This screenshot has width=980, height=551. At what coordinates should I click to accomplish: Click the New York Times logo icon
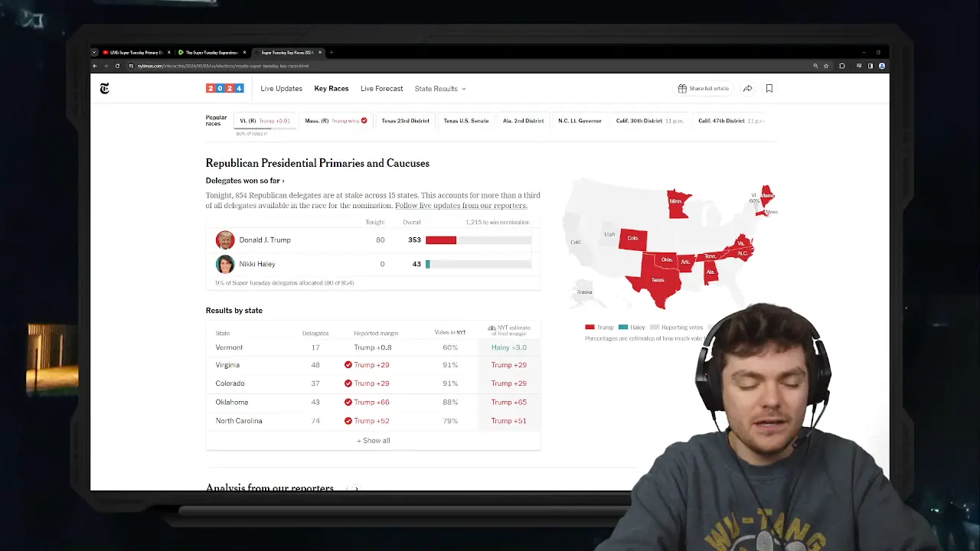click(x=105, y=89)
